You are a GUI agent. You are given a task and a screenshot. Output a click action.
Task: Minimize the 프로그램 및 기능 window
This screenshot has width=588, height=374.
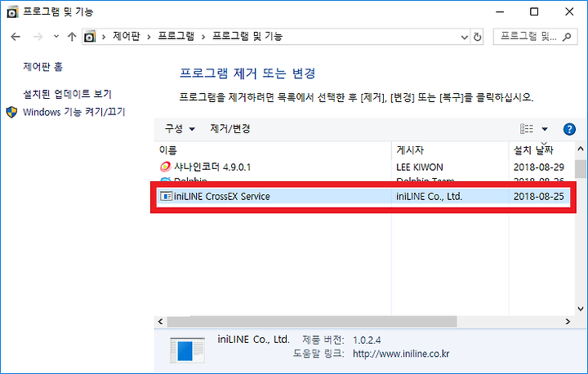pyautogui.click(x=500, y=11)
